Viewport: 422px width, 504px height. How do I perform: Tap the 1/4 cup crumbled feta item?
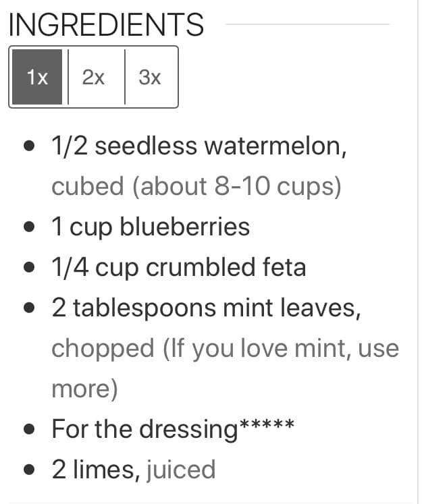[x=179, y=267]
